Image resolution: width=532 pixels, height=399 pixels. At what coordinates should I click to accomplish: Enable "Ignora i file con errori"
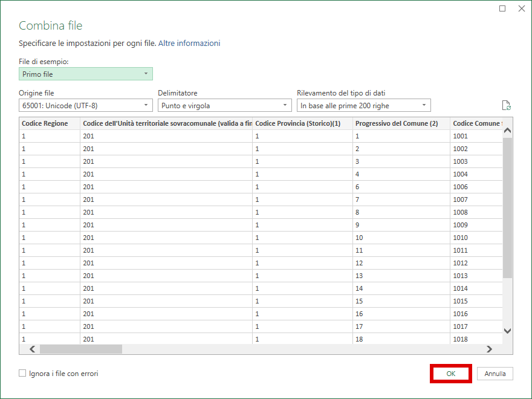(x=22, y=373)
